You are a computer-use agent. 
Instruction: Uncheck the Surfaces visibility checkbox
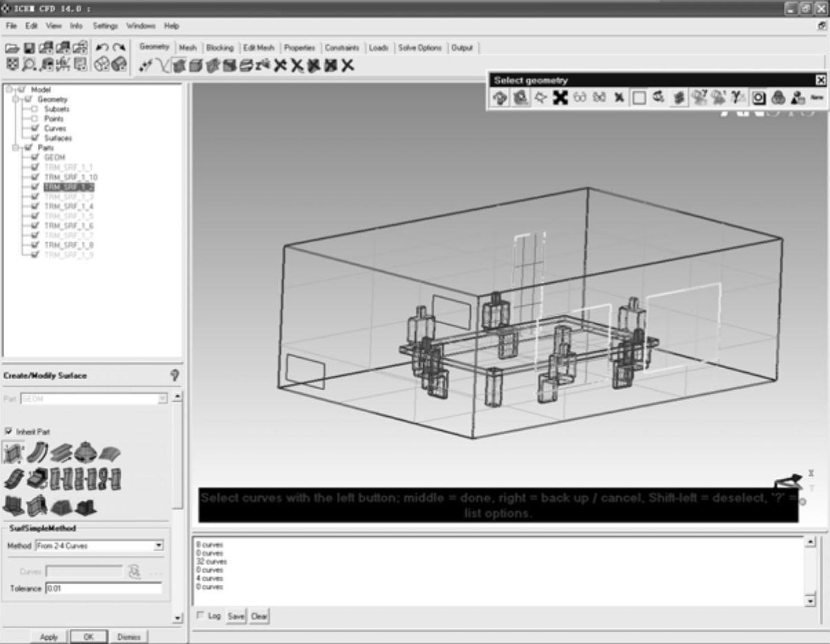point(34,138)
